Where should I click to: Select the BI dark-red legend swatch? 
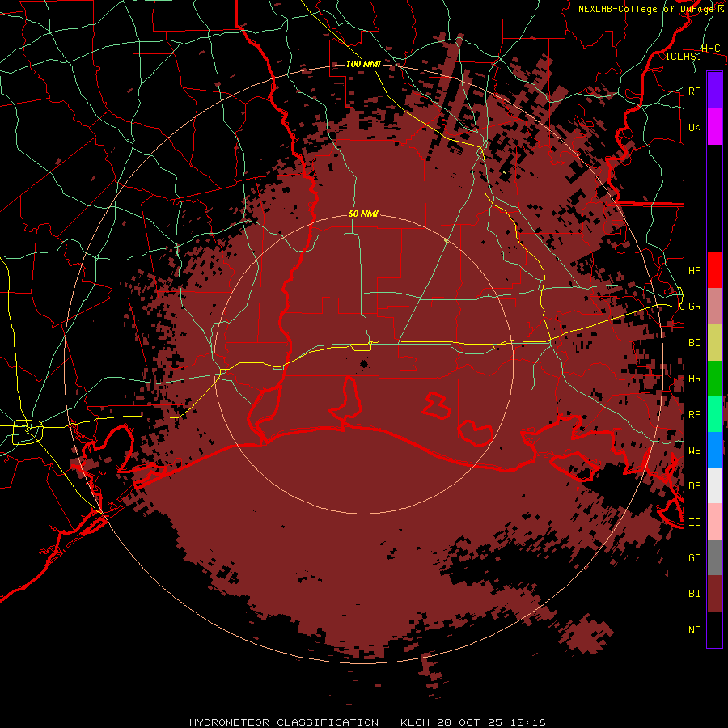[x=714, y=594]
